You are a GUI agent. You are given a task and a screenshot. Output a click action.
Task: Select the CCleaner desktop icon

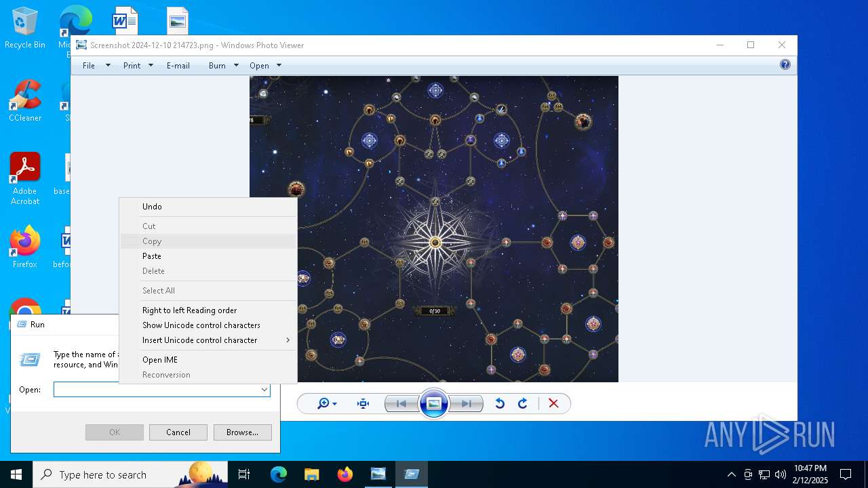[25, 102]
